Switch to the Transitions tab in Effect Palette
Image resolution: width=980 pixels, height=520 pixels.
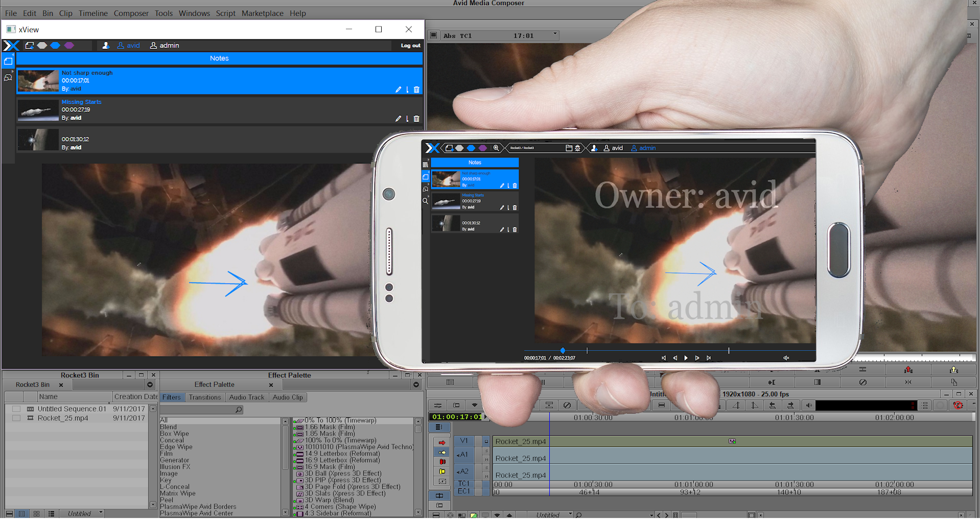204,397
